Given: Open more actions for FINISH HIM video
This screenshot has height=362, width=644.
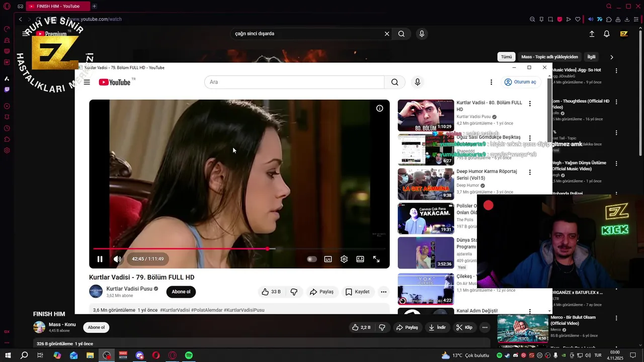Looking at the screenshot, I should 485,327.
